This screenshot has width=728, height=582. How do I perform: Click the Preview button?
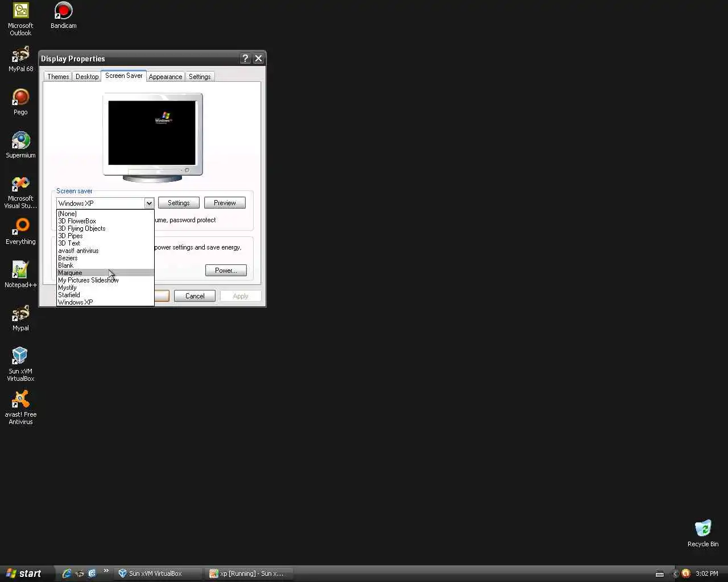coord(225,203)
